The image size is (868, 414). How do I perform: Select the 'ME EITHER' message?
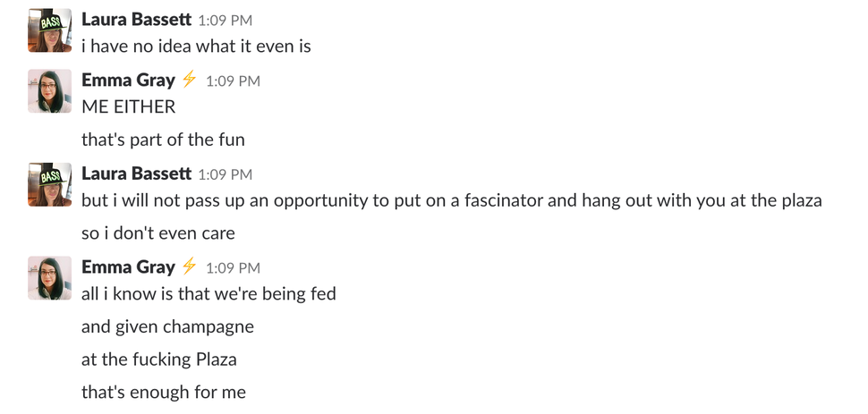coord(129,106)
